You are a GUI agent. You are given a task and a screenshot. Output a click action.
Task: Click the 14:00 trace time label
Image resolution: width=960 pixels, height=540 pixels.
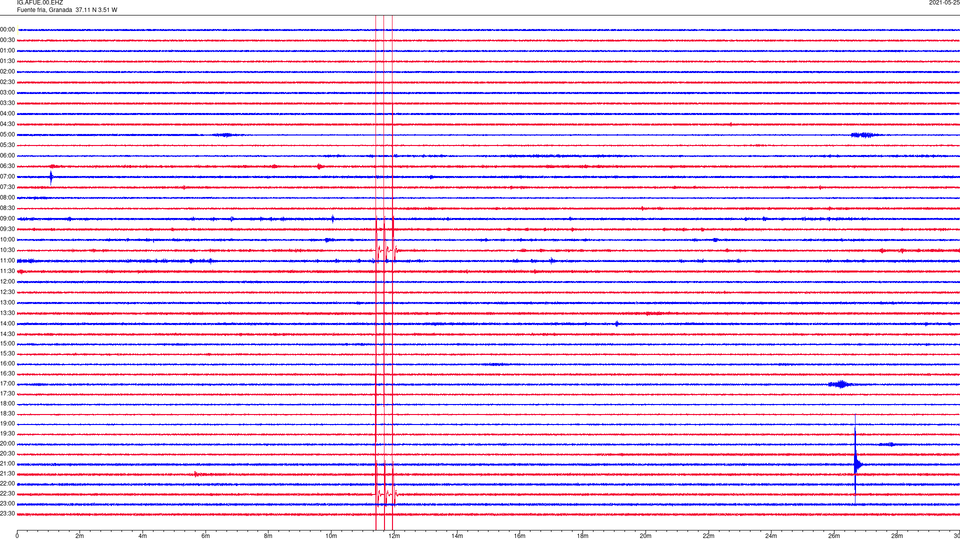point(7,324)
